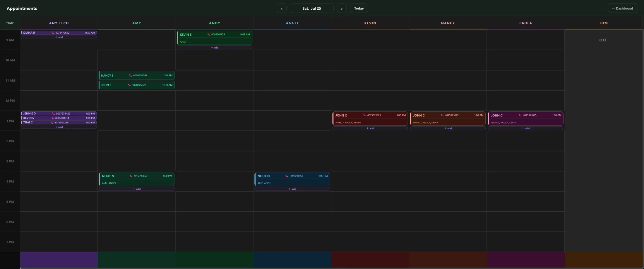Add appointment below John C in Kevin column

pos(370,128)
